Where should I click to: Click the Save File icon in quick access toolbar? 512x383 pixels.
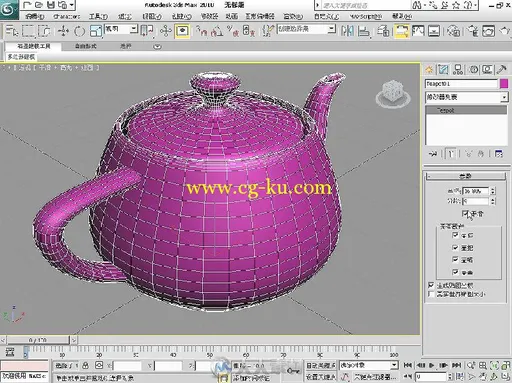[x=50, y=5]
